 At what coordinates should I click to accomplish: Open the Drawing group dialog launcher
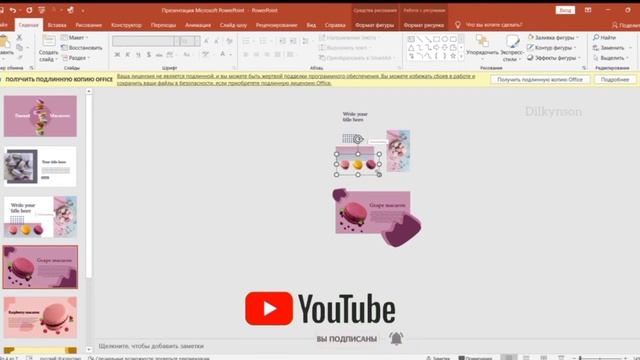(584, 68)
